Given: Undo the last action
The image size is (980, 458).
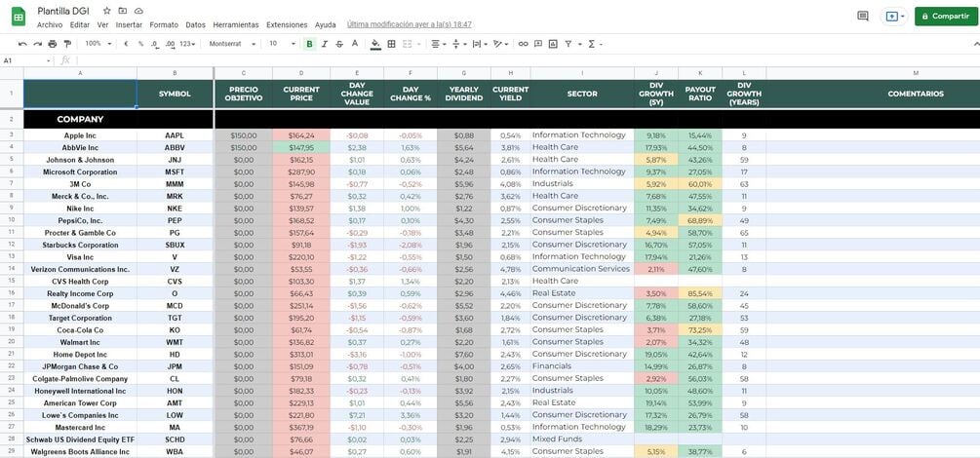Looking at the screenshot, I should click(22, 44).
